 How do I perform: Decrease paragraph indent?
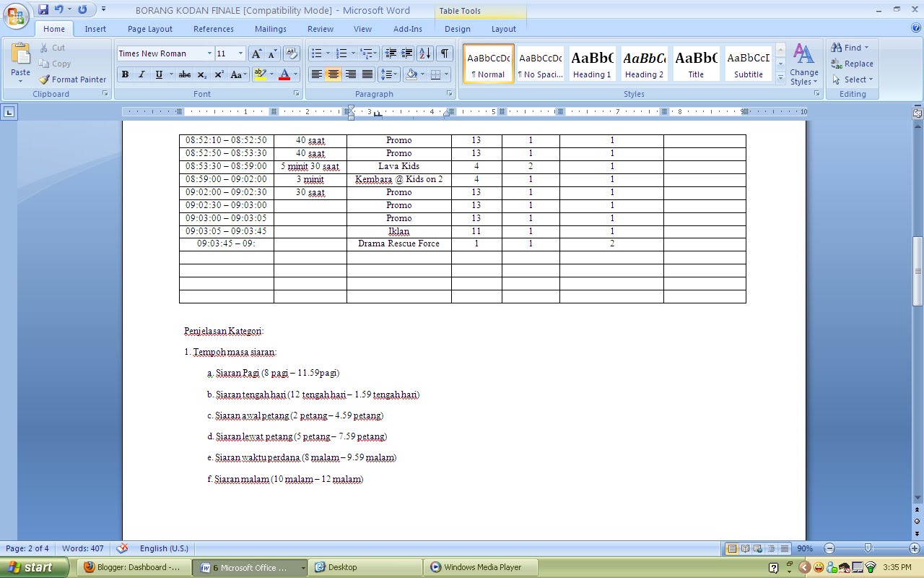pyautogui.click(x=391, y=53)
